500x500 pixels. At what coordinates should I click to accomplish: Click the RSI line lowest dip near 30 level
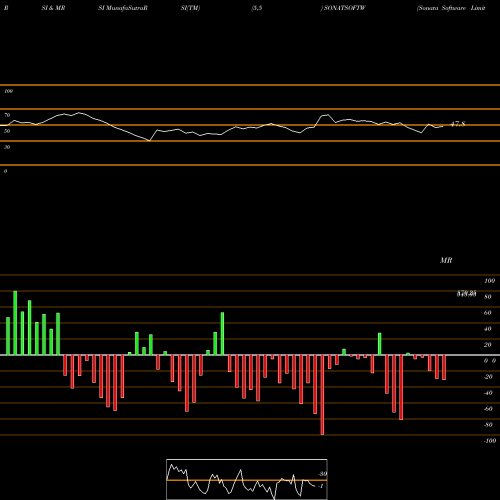click(149, 141)
